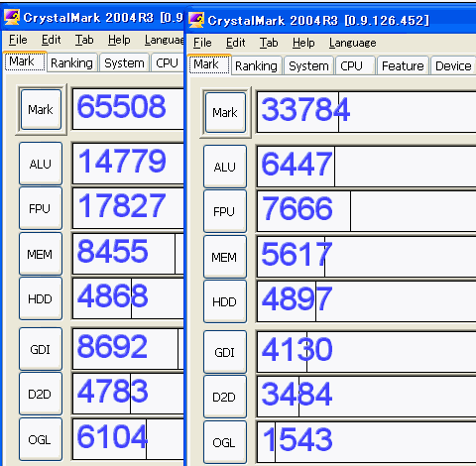Start HDD test in the left window
This screenshot has width=476, height=466.
tap(41, 298)
